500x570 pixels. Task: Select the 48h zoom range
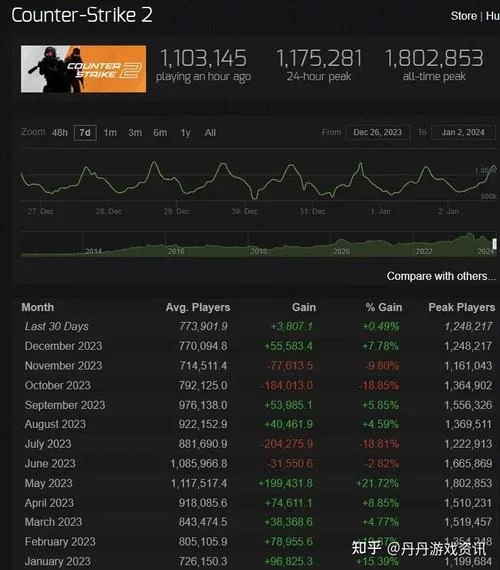pos(60,133)
